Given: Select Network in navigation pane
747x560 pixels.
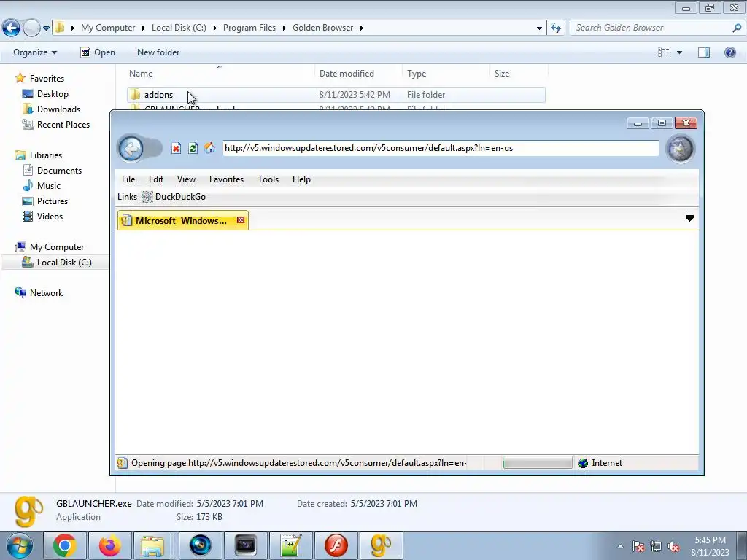Looking at the screenshot, I should coord(46,293).
